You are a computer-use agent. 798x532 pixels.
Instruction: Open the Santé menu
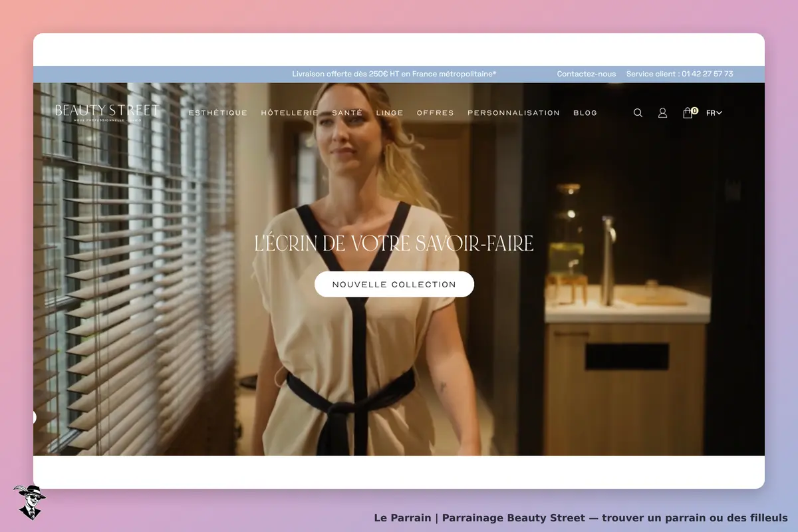[x=347, y=113]
